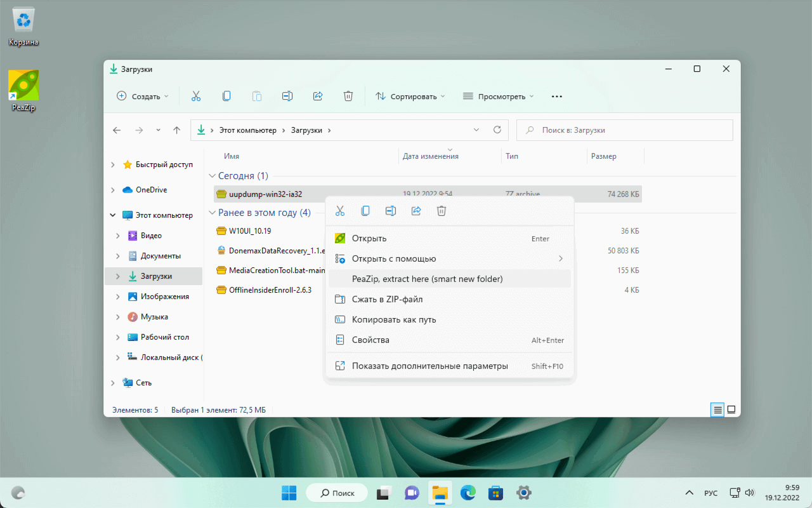Screen dimensions: 812x508
Task: Click the Delete trash icon in context menu
Action: [442, 211]
